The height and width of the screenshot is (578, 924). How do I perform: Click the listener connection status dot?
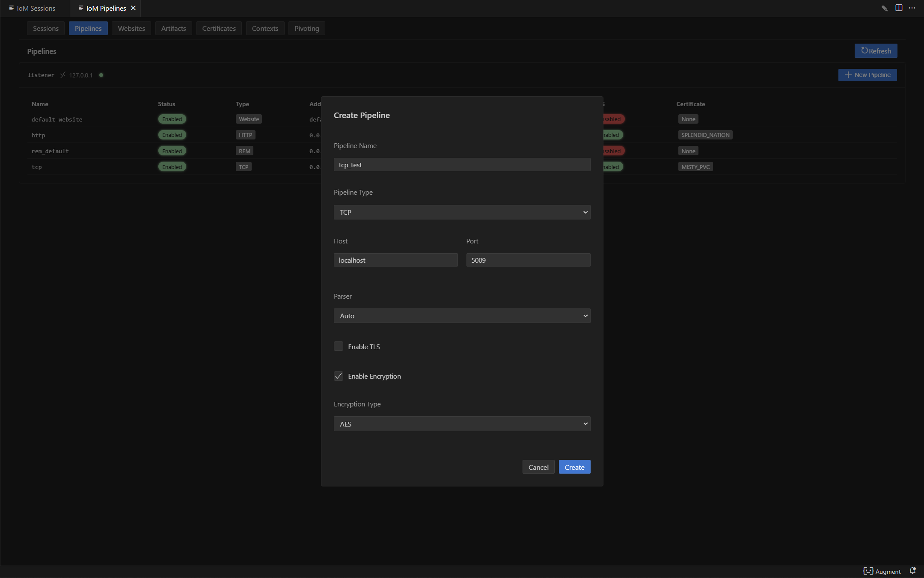tap(101, 75)
